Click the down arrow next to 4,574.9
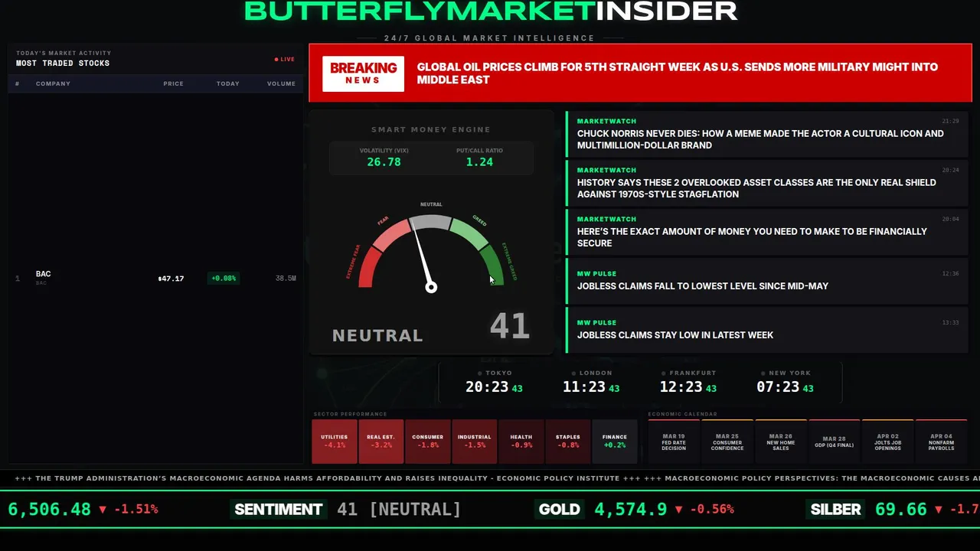 [678, 510]
